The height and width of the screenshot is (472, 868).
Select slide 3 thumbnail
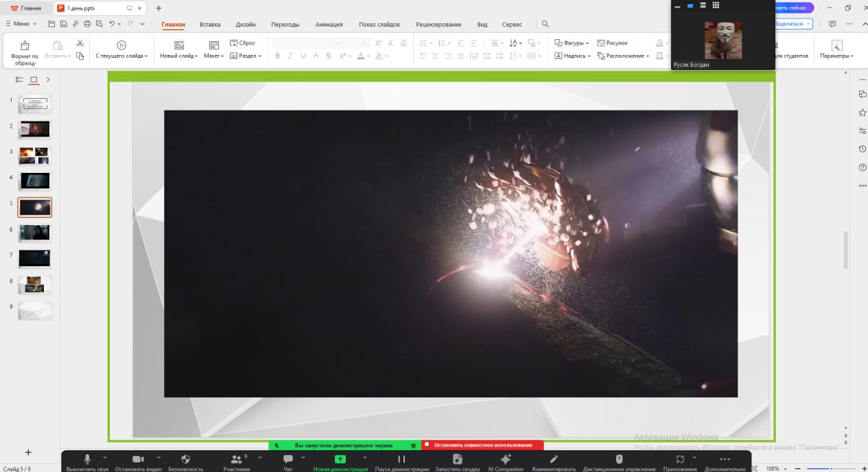click(35, 156)
